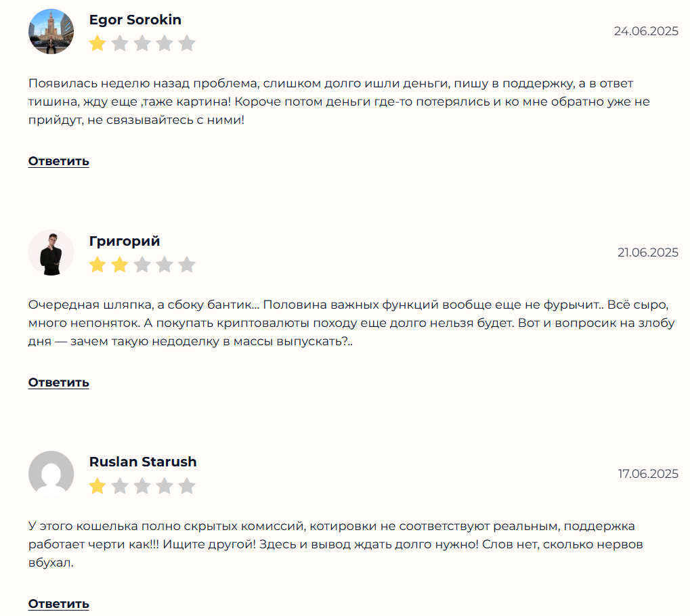Viewport: 690px width, 616px height.
Task: Click second gold star in Григорий's rating
Action: click(120, 265)
